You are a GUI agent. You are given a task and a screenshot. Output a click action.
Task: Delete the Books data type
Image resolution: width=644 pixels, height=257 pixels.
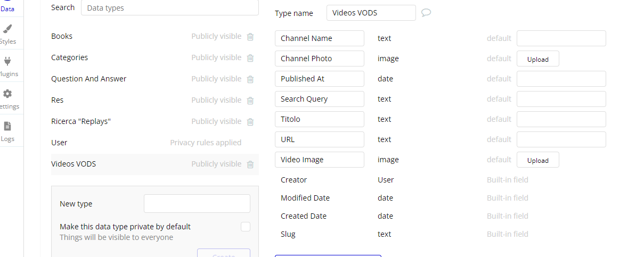pos(250,37)
